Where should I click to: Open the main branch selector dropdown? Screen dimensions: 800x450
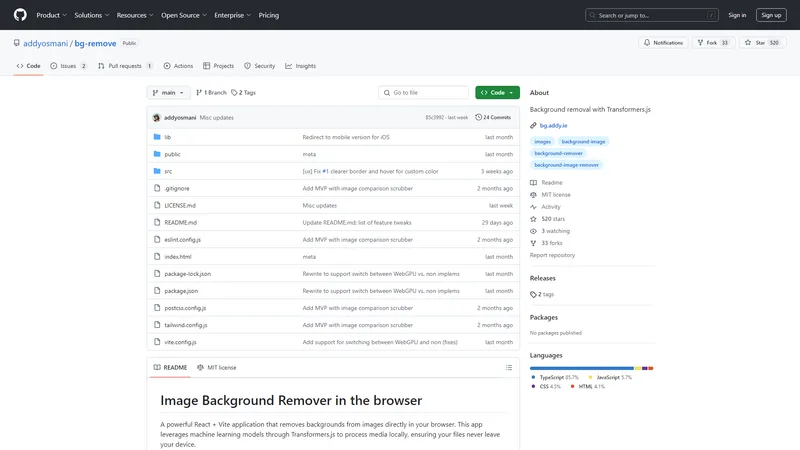coord(168,92)
